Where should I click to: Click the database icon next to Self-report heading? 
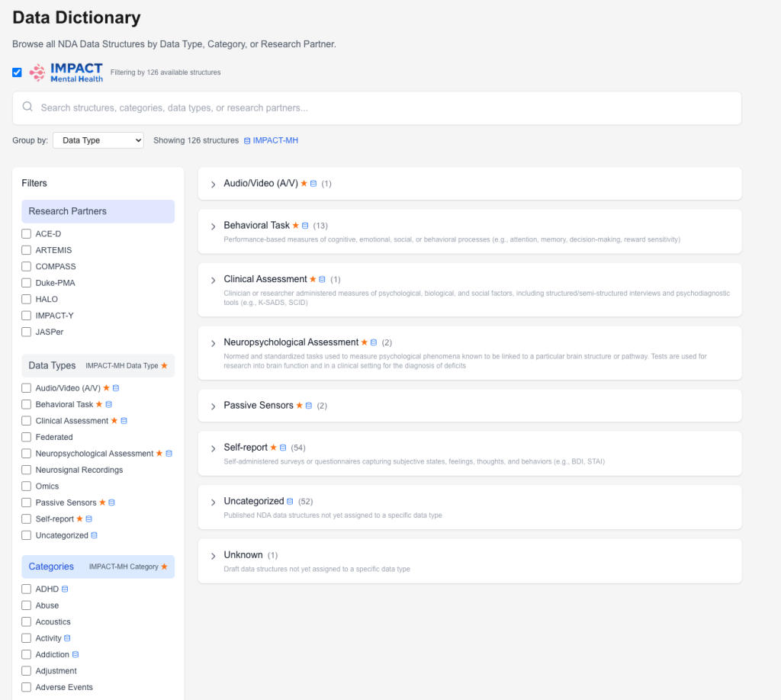283,448
